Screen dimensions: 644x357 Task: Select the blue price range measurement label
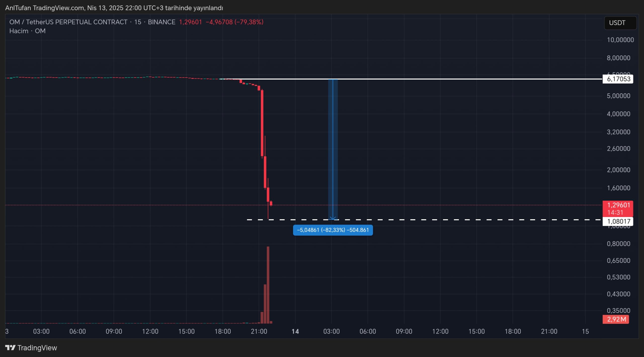coord(333,230)
